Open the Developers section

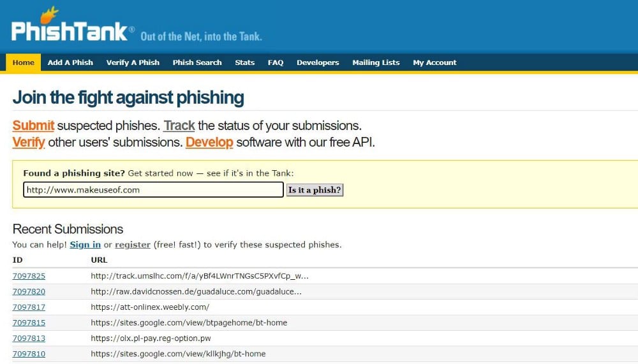pos(318,62)
